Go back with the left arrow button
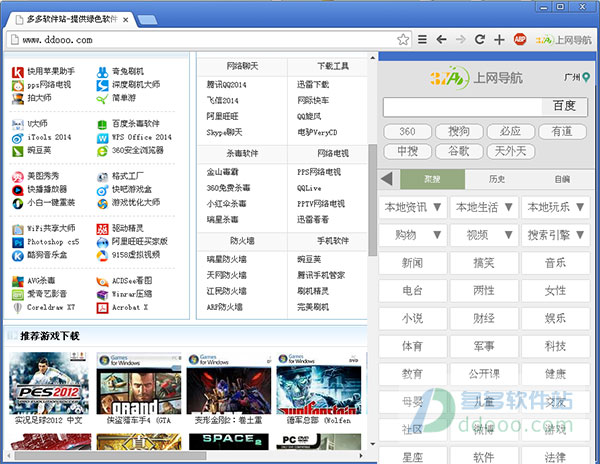Viewport: 600px width, 464px height. point(441,39)
